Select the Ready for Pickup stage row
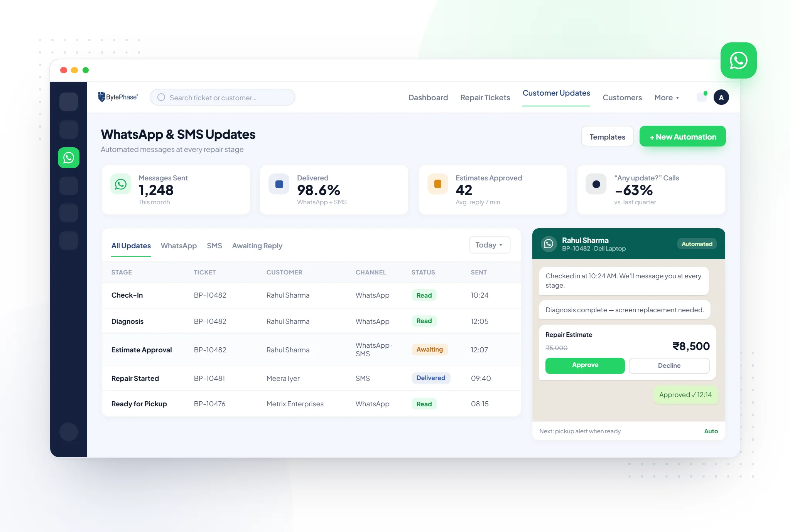 click(311, 404)
